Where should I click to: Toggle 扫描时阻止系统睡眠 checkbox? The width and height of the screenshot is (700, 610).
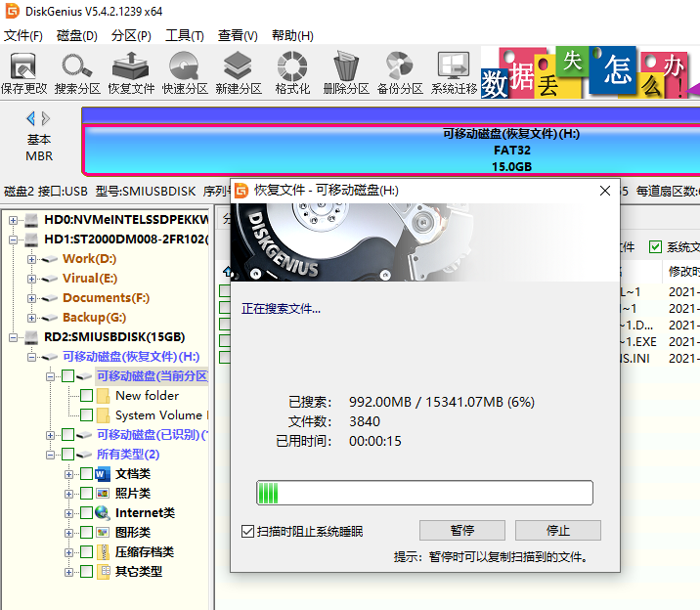(247, 532)
